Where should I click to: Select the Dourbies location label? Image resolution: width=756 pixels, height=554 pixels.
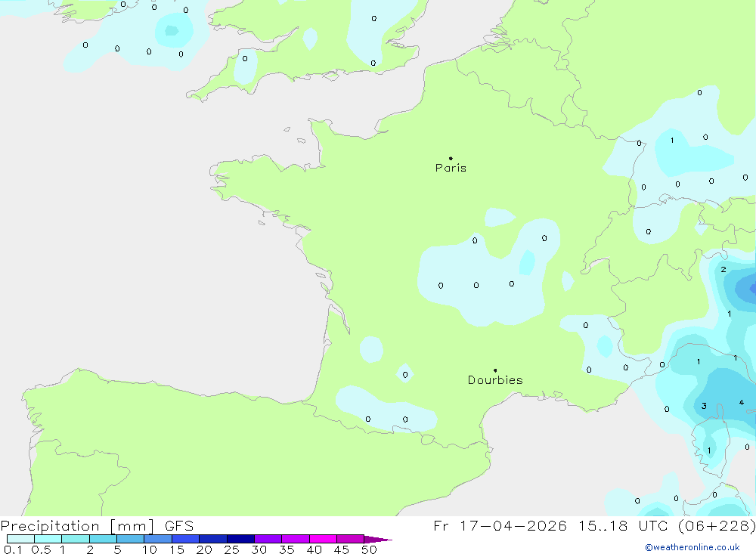click(x=495, y=380)
